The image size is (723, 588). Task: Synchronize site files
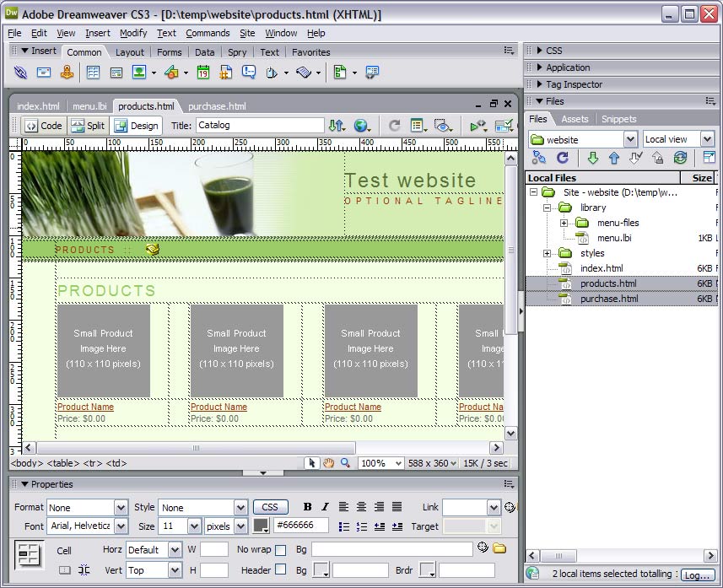coord(680,159)
